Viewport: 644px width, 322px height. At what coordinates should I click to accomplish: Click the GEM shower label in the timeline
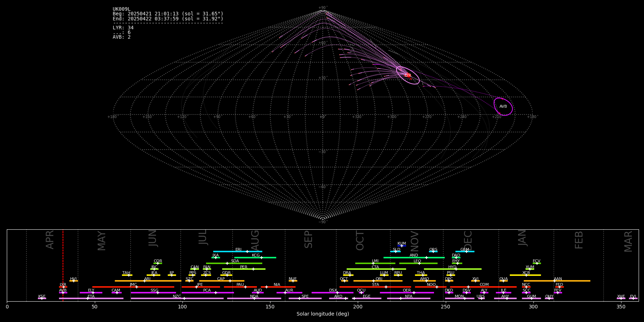pos(465,250)
